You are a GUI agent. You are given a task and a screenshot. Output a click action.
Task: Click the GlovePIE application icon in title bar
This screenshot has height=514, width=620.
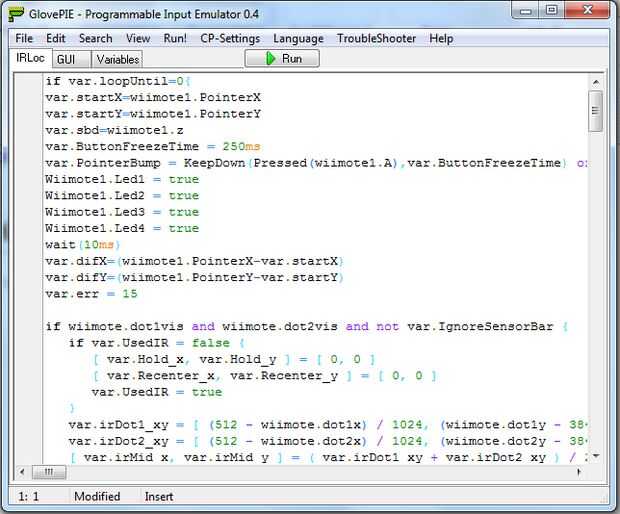(16, 14)
